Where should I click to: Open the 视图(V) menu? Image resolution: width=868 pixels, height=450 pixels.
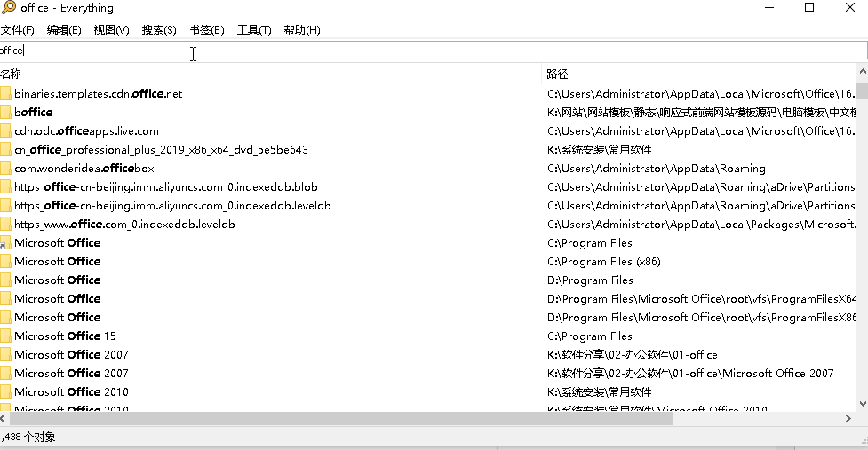(x=111, y=30)
